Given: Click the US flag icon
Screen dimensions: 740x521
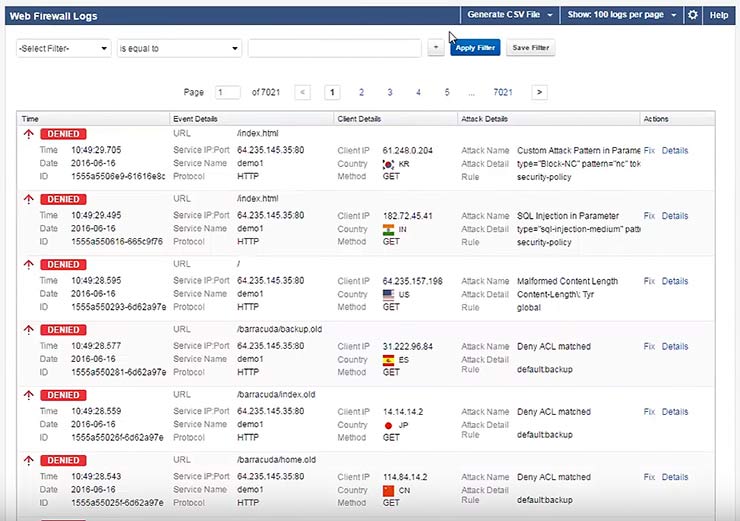Looking at the screenshot, I should (389, 295).
